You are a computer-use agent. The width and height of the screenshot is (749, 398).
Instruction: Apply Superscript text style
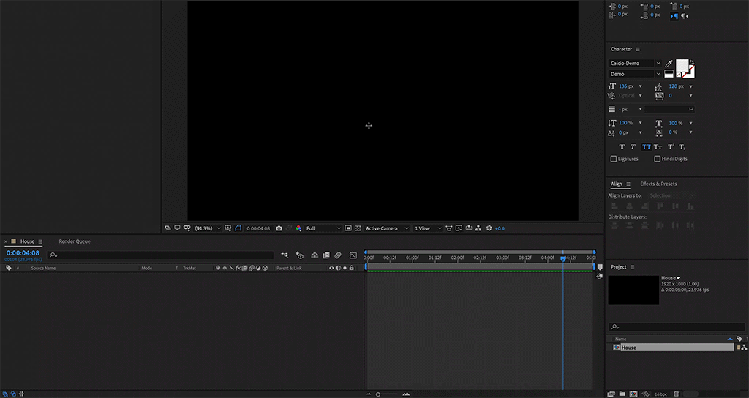670,147
